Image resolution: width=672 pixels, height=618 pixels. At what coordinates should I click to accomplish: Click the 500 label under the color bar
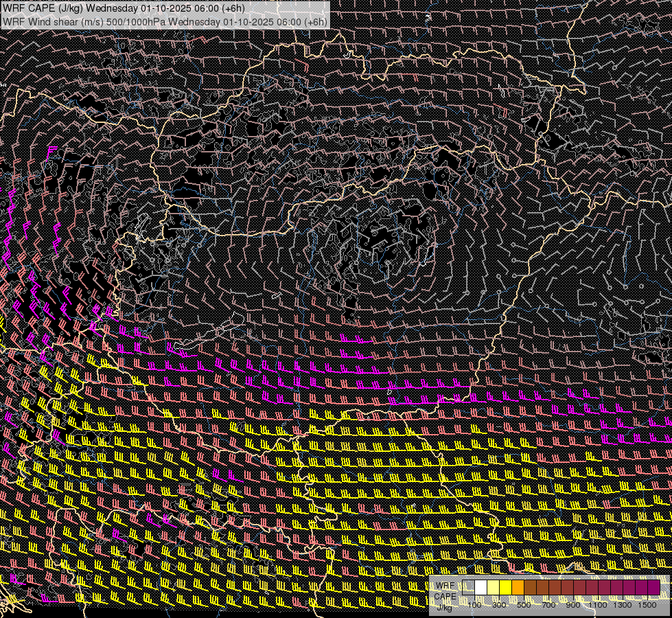524,605
